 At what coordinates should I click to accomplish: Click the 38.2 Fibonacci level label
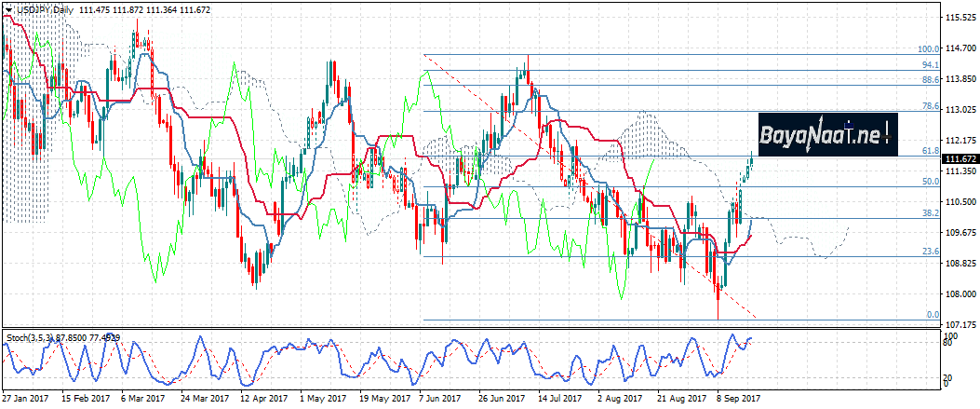click(928, 213)
